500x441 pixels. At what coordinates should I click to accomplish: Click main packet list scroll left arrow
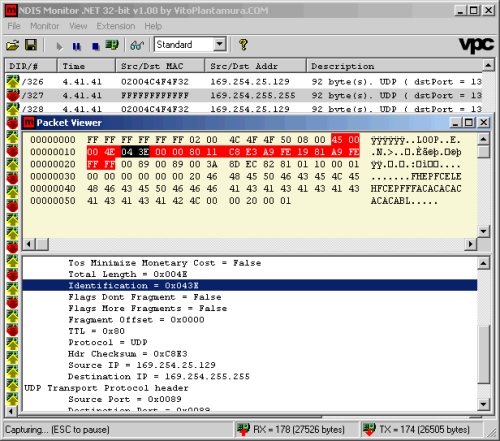[11, 411]
